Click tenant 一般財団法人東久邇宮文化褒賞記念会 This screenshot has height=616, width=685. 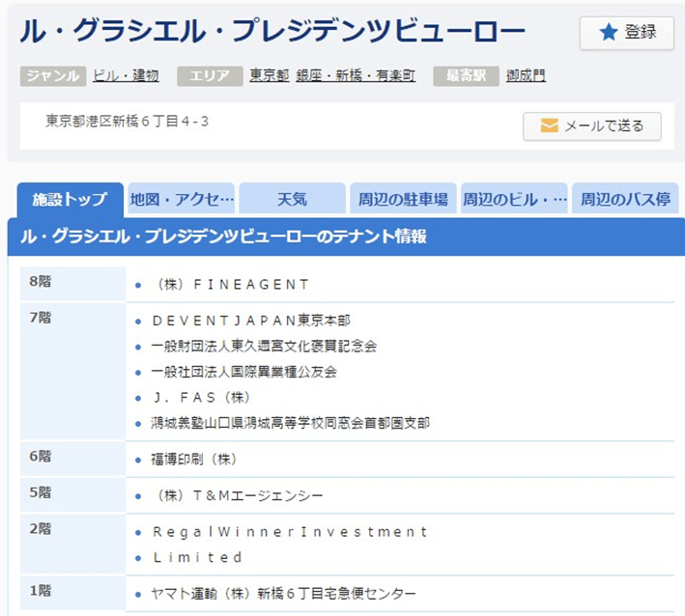click(x=264, y=347)
